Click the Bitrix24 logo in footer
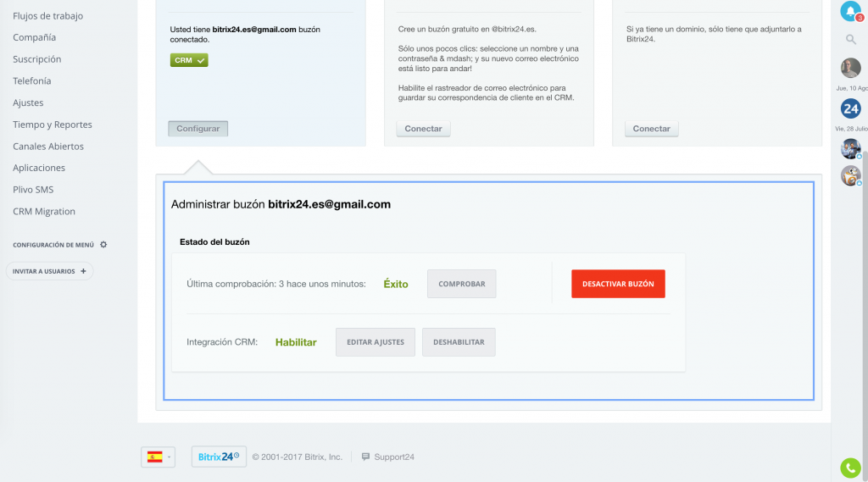 pos(219,457)
